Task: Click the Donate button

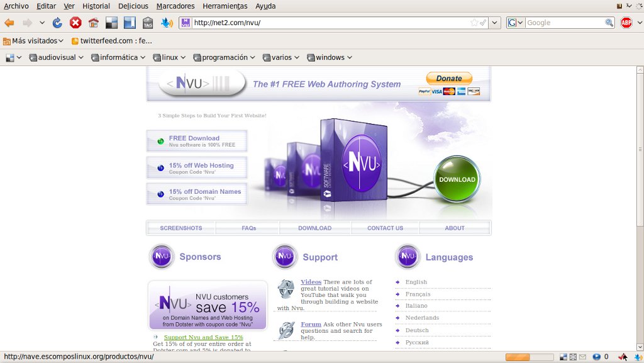Action: click(449, 79)
